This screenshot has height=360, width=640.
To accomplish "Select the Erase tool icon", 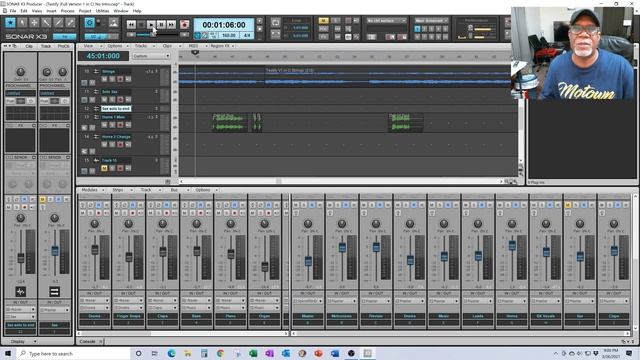I will click(x=70, y=23).
